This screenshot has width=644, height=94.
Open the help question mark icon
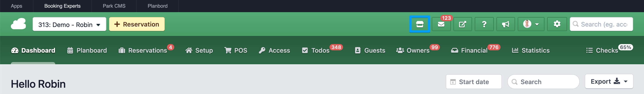pos(484,24)
